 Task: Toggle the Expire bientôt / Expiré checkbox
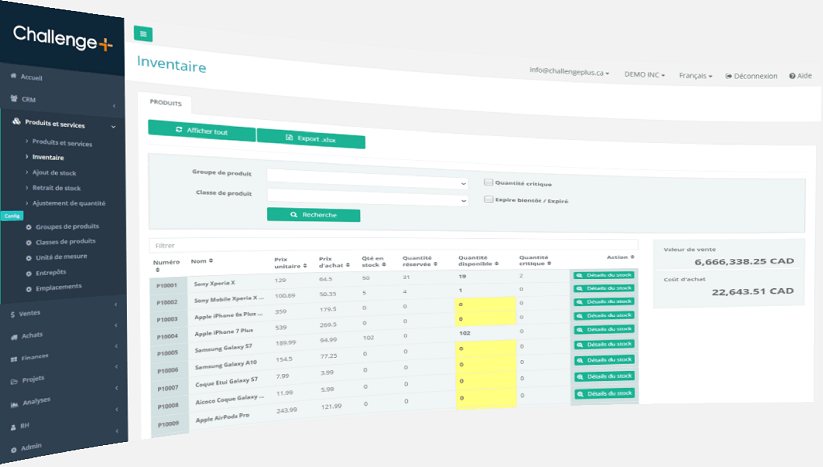coord(488,199)
